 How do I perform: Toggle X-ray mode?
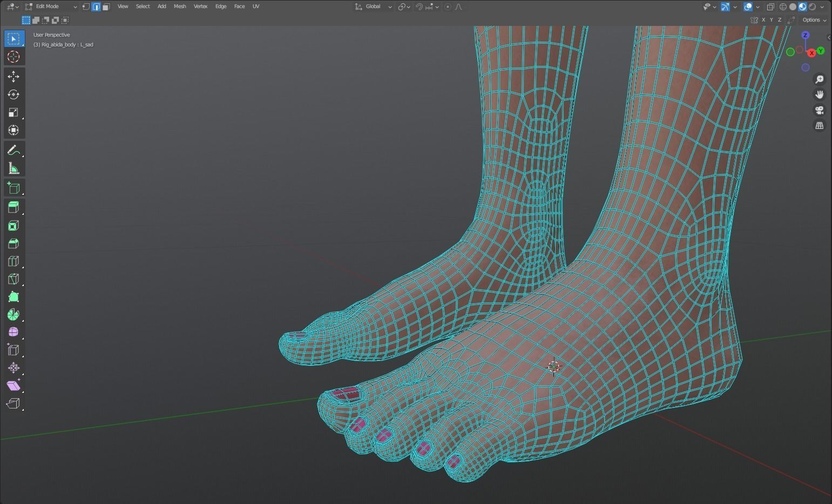pos(770,6)
